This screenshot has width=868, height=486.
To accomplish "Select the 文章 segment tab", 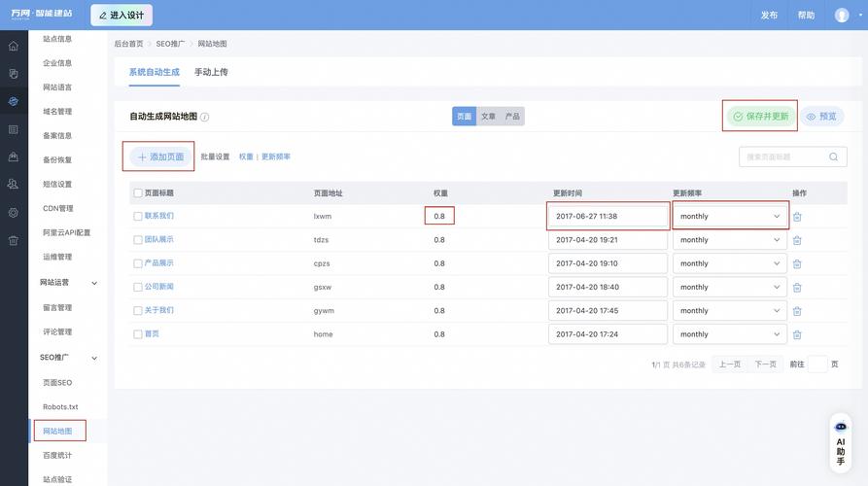I will click(x=488, y=117).
